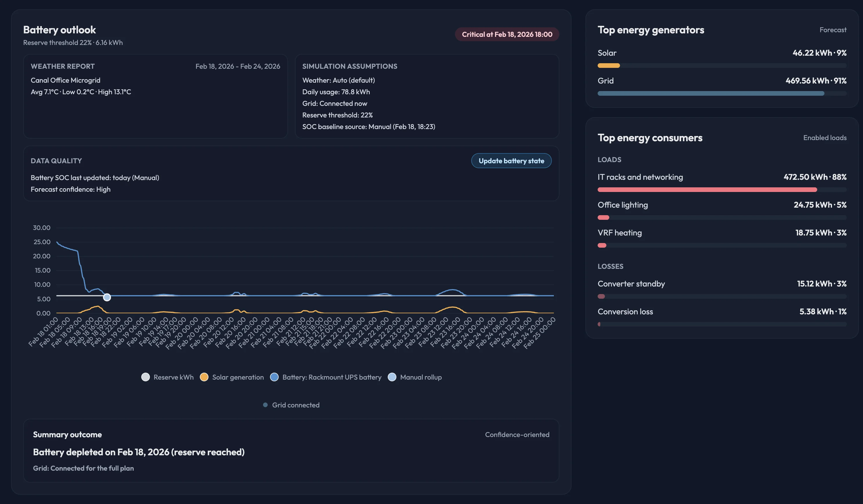Select the Grid connected status indicator
The image size is (863, 504).
click(x=291, y=405)
